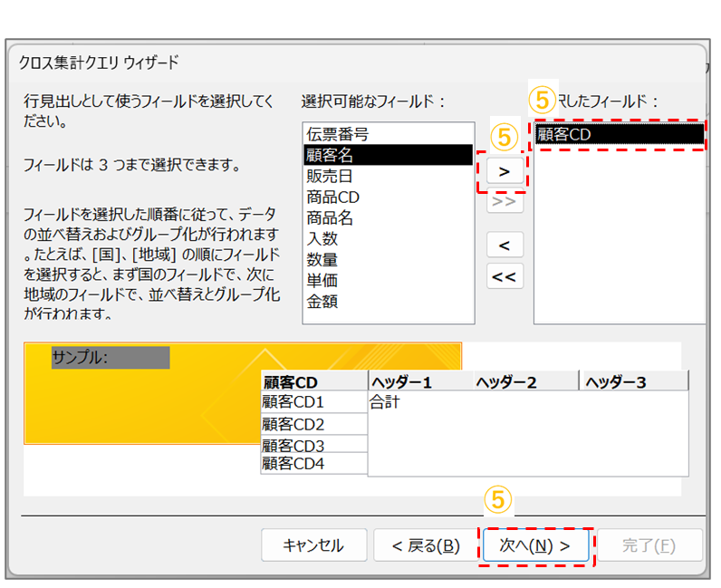Go back with the 戻る(B) button
The image size is (721, 588).
point(426,545)
